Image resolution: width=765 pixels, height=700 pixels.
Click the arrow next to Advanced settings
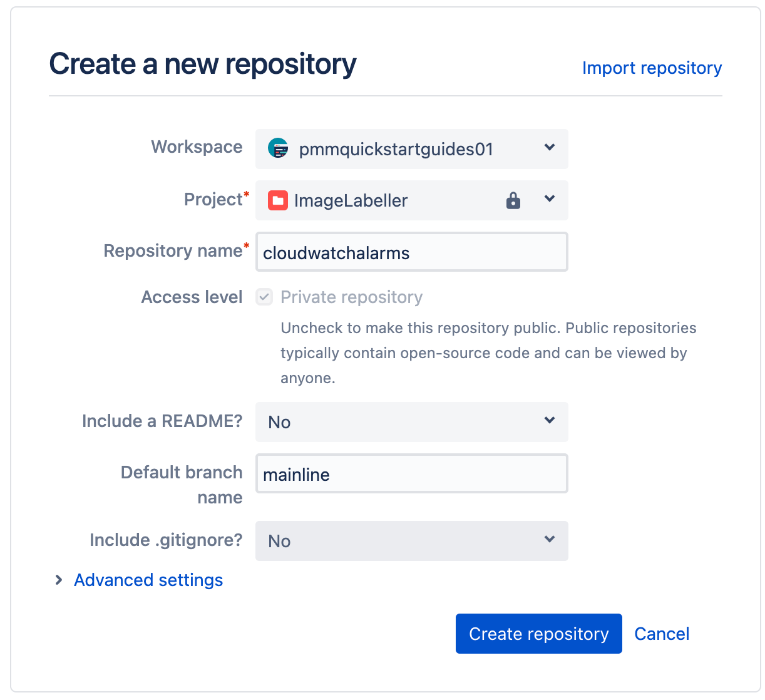pyautogui.click(x=58, y=580)
